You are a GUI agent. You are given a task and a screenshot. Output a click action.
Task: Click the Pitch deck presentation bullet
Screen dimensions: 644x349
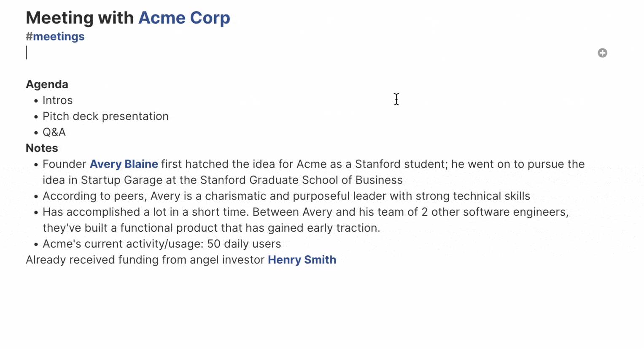pyautogui.click(x=105, y=116)
